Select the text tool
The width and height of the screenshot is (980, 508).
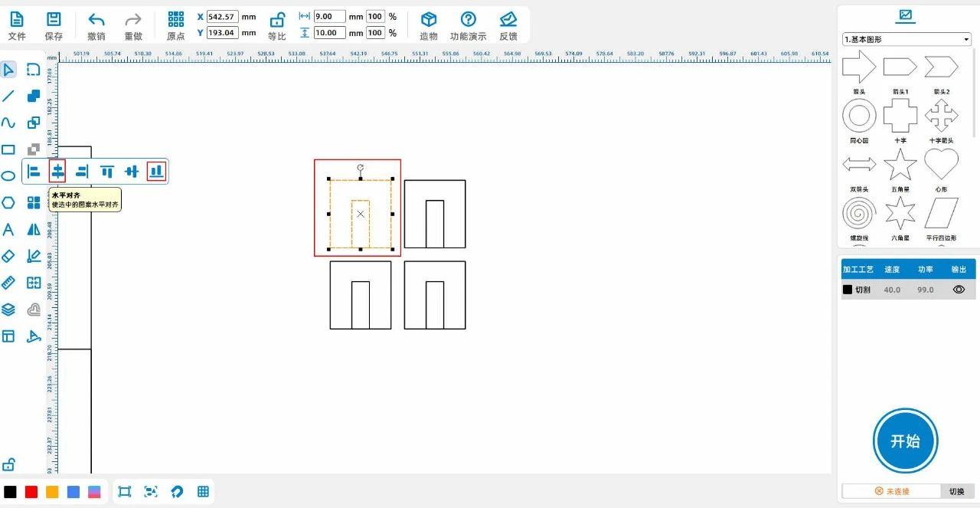tap(8, 230)
